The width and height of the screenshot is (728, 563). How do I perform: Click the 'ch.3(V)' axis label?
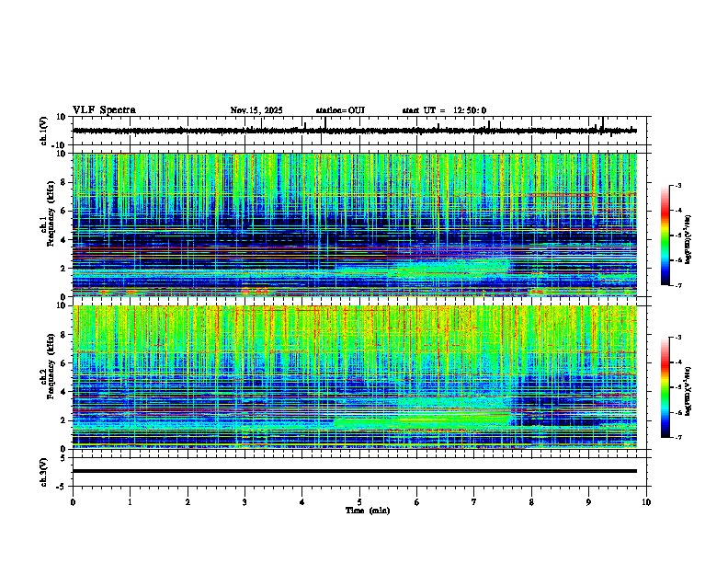click(44, 473)
